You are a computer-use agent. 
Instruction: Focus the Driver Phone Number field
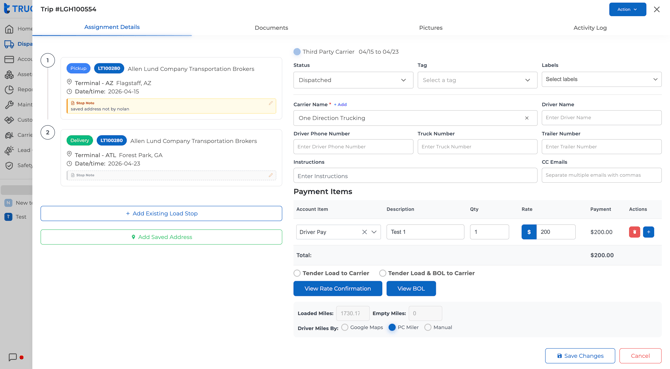pos(353,147)
